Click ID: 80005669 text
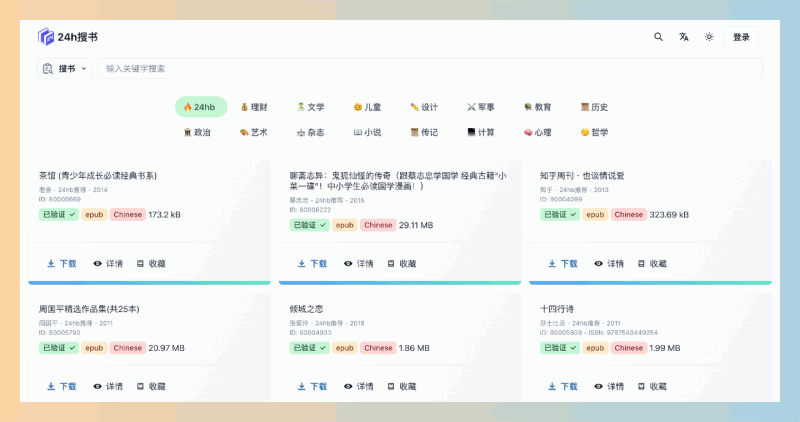800x422 pixels. 60,200
